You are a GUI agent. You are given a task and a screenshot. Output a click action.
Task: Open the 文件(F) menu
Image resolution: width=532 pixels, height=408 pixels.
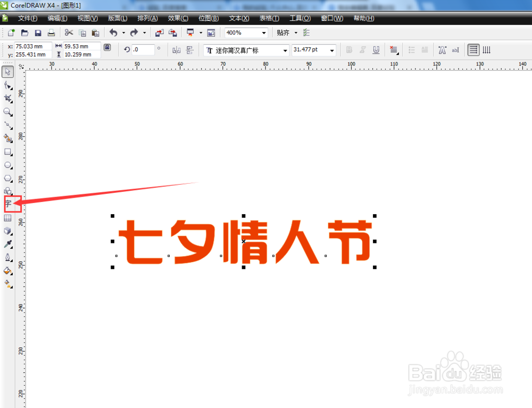(28, 18)
